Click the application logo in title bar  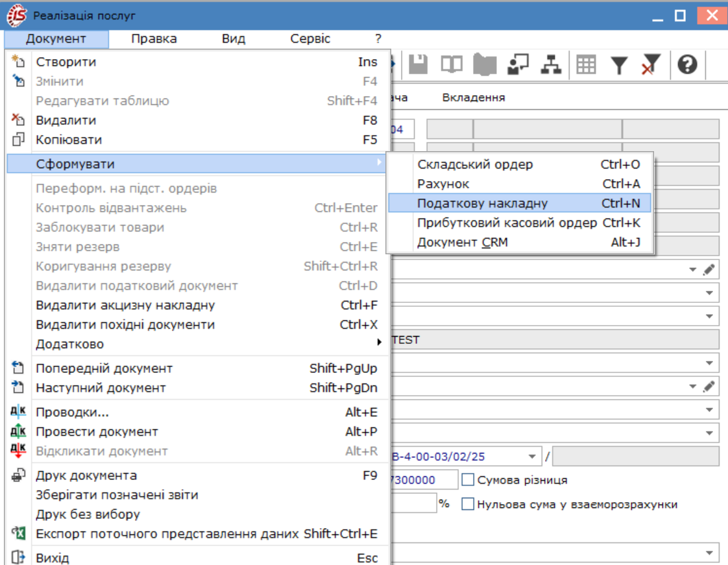(x=17, y=16)
